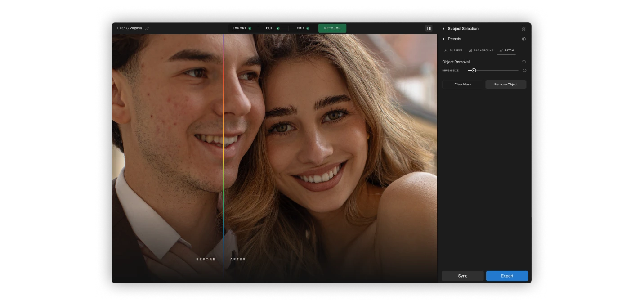644x305 pixels.
Task: Click the green checkmark beside Cull
Action: [x=278, y=28]
